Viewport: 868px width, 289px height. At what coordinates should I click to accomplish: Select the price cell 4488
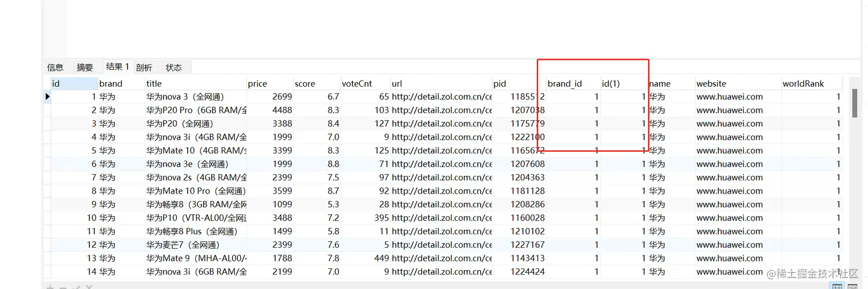pyautogui.click(x=270, y=110)
